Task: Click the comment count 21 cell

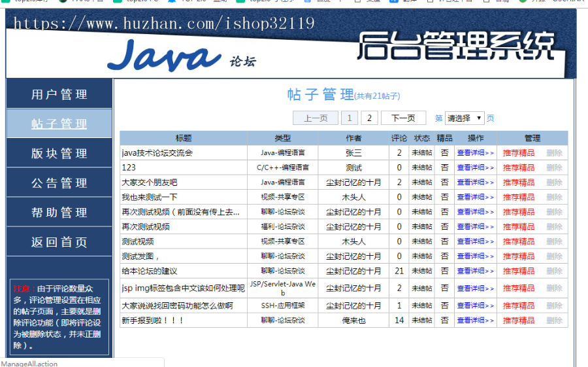Action: 399,271
